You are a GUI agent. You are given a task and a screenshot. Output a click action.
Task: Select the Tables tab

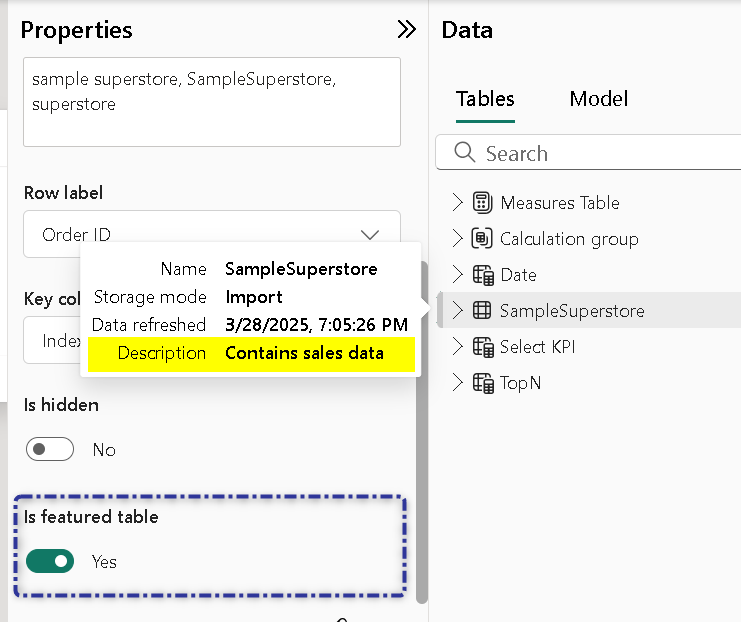coord(485,99)
